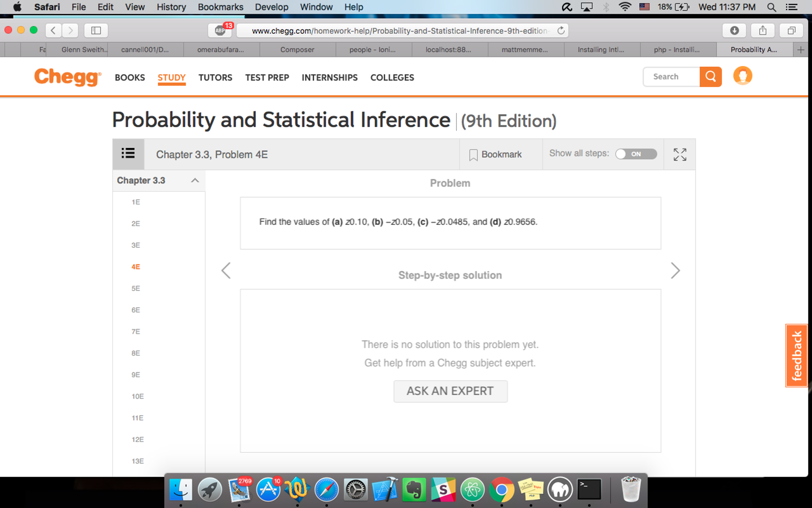Click the user profile icon top right
The image size is (812, 508).
tap(743, 76)
